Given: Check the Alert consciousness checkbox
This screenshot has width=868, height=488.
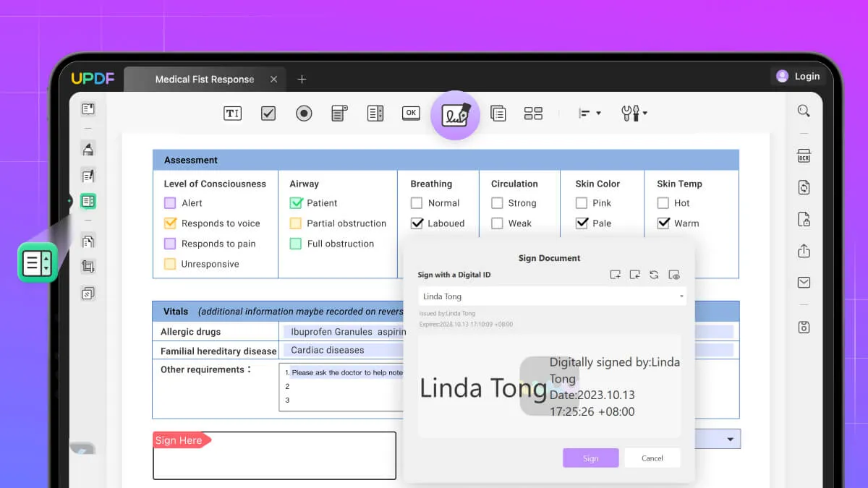Looking at the screenshot, I should coord(170,203).
